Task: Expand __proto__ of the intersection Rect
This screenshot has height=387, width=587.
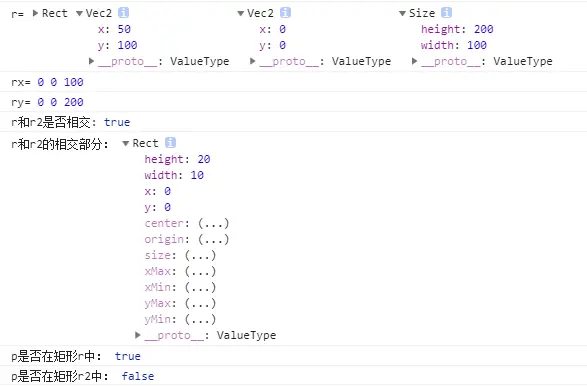Action: tap(138, 335)
